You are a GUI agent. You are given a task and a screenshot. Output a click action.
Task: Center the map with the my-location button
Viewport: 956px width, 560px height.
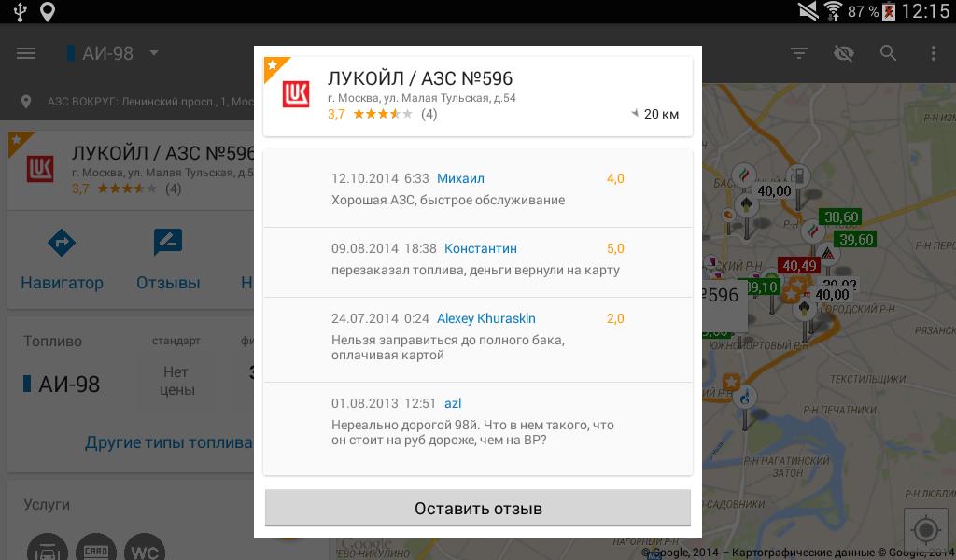(926, 530)
